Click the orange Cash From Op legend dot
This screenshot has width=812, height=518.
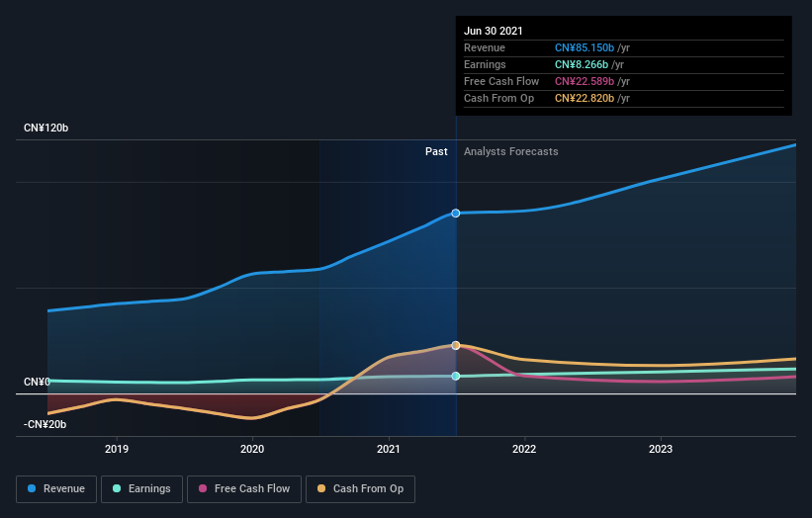tap(321, 488)
